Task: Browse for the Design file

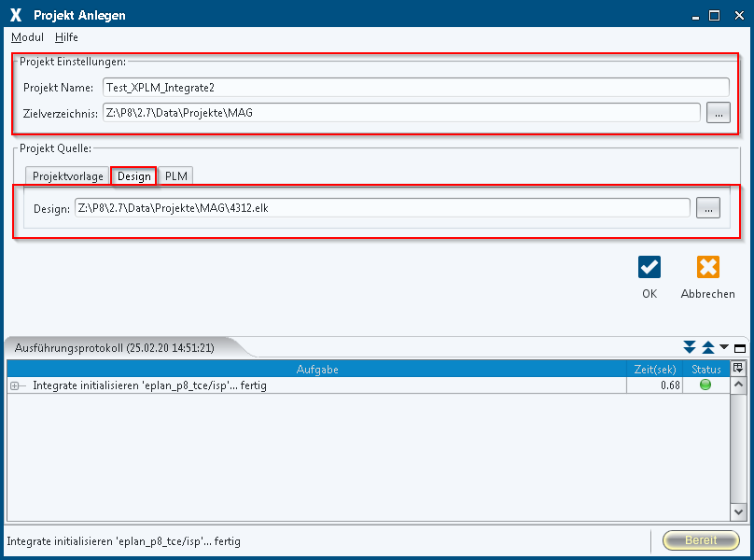Action: (x=707, y=208)
